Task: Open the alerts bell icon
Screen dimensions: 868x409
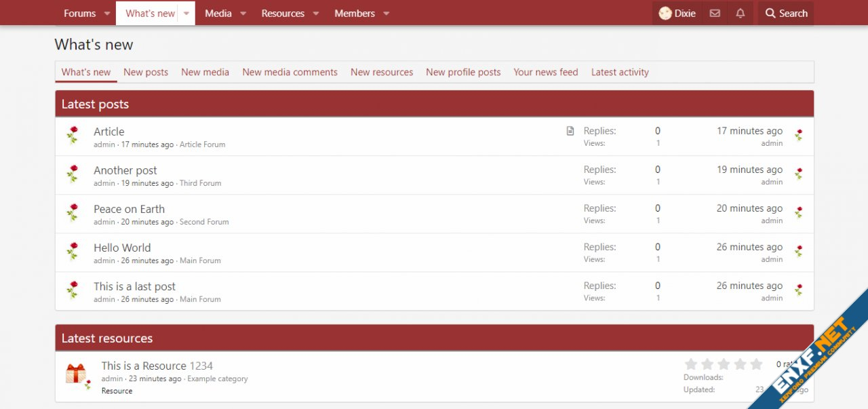Action: click(741, 14)
